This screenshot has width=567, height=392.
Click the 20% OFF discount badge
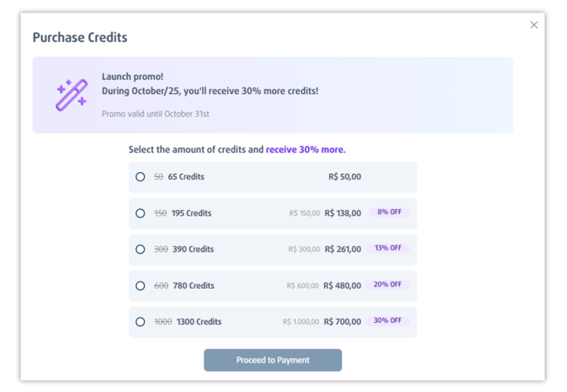[388, 285]
